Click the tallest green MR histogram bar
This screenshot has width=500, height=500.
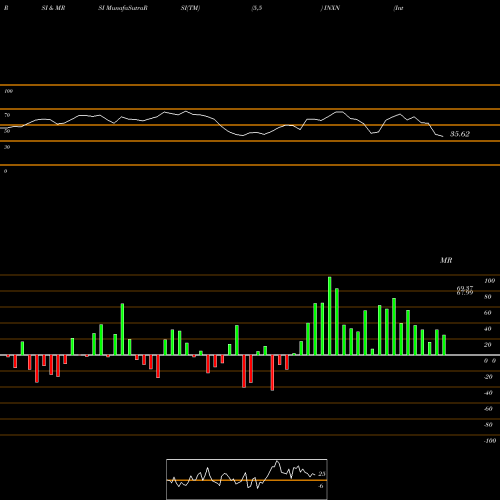330,316
